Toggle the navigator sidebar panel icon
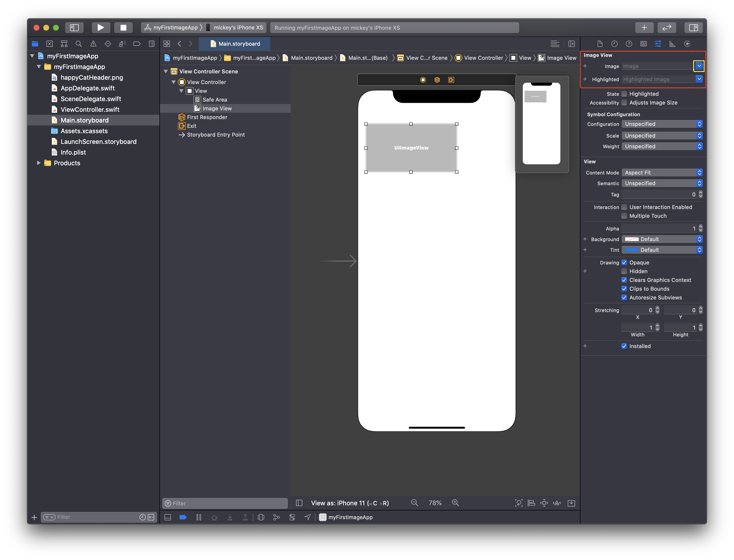Image resolution: width=734 pixels, height=560 pixels. 74,28
